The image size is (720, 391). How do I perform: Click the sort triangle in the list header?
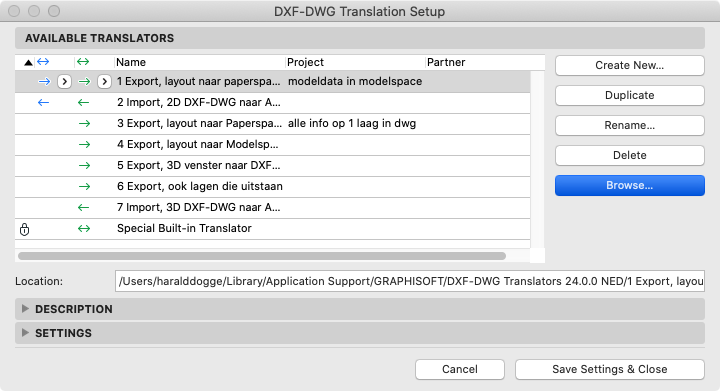[28, 62]
